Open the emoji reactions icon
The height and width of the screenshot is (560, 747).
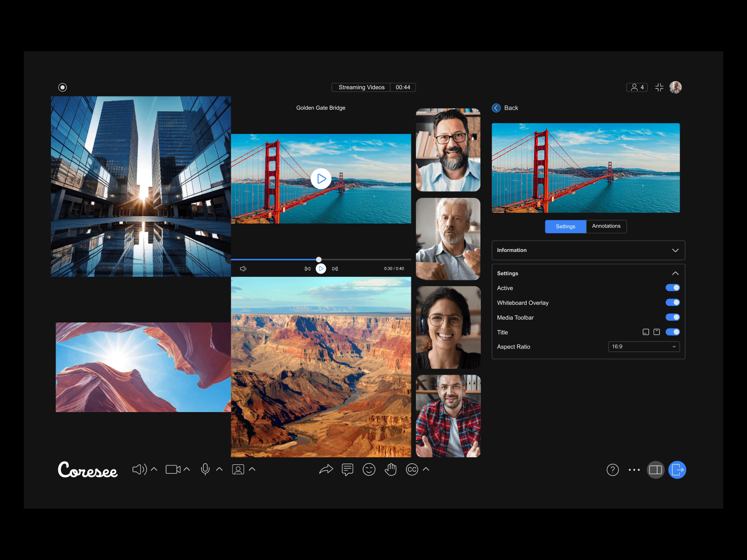point(369,469)
